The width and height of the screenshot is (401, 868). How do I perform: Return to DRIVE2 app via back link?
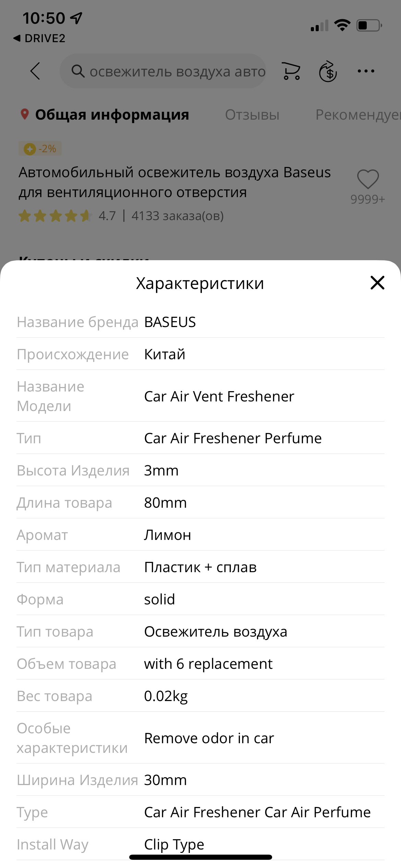(39, 38)
